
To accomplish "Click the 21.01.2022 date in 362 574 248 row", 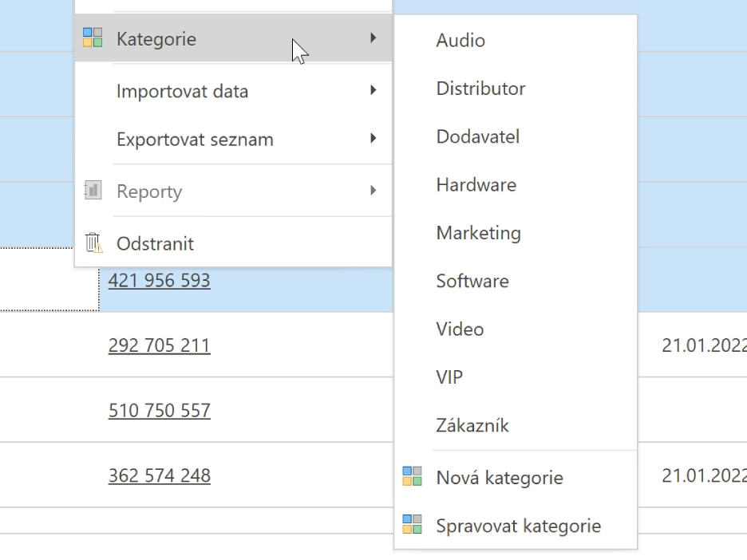I will point(704,475).
